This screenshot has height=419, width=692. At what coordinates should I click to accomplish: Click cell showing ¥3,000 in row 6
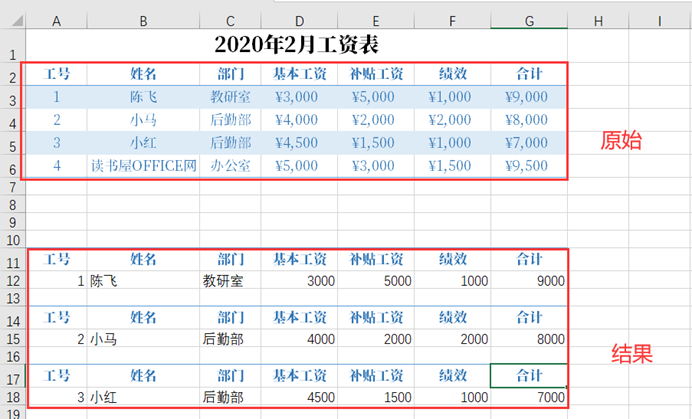pyautogui.click(x=376, y=166)
